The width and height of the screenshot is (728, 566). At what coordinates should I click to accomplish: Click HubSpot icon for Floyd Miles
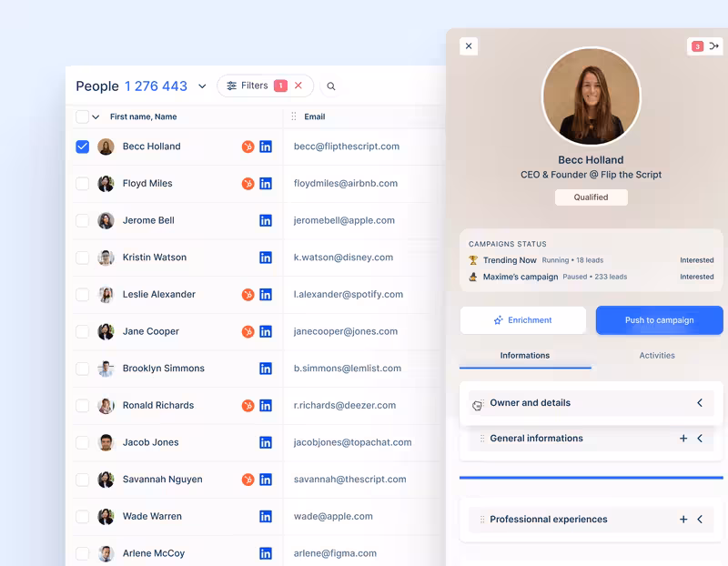coord(248,184)
